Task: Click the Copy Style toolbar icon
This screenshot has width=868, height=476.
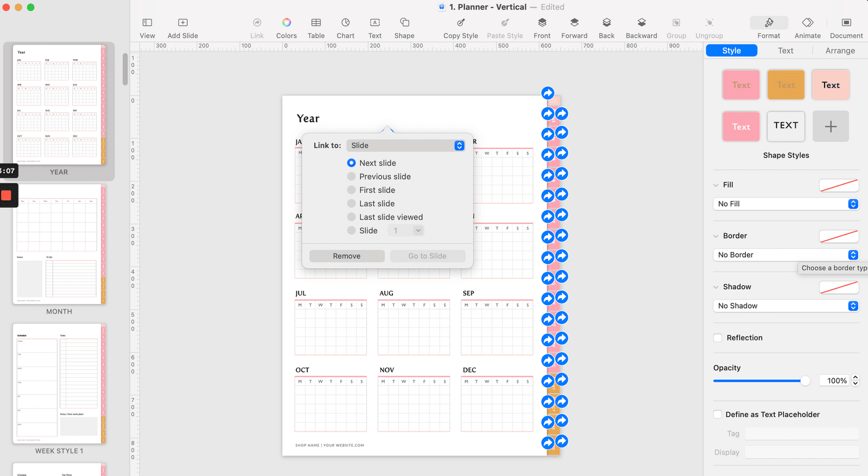Action: (x=460, y=26)
